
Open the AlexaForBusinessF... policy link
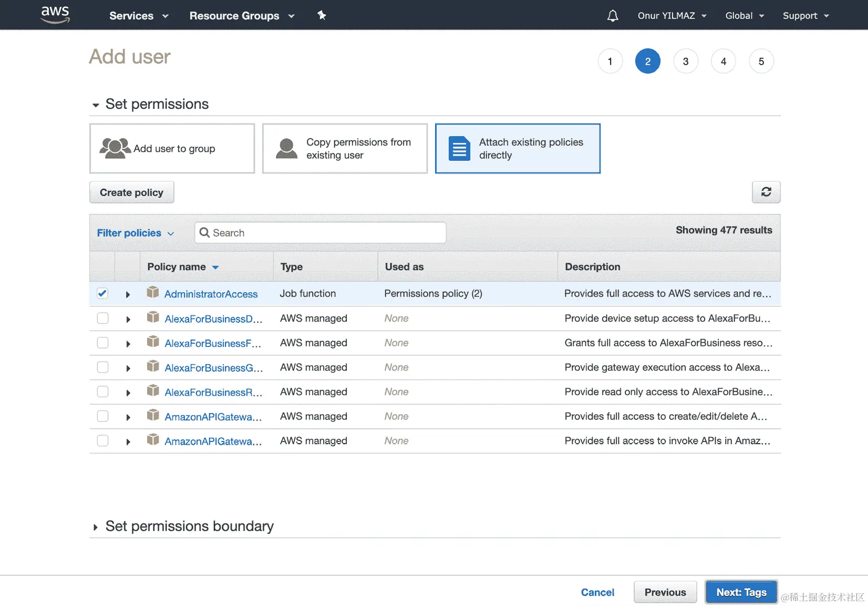coord(213,343)
